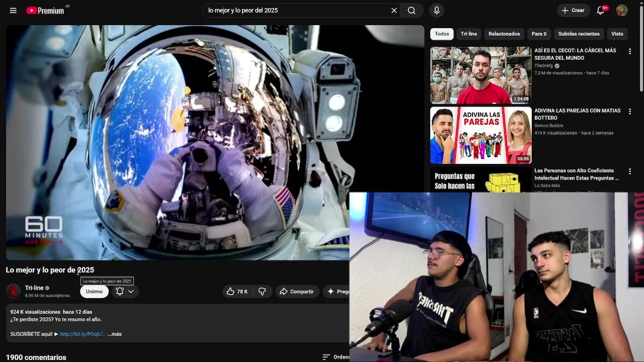Select the Tri-line filter chip
The image size is (644, 362).
coord(468,34)
